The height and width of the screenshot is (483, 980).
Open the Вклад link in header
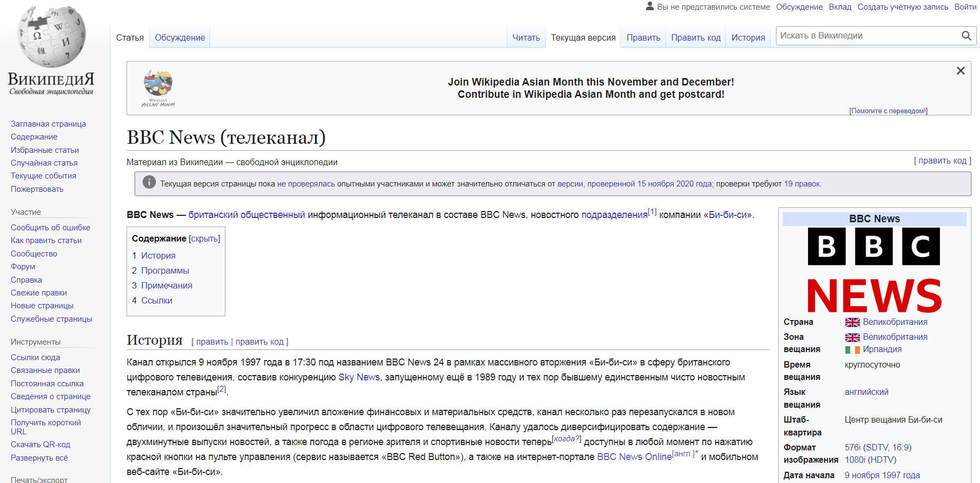point(840,7)
